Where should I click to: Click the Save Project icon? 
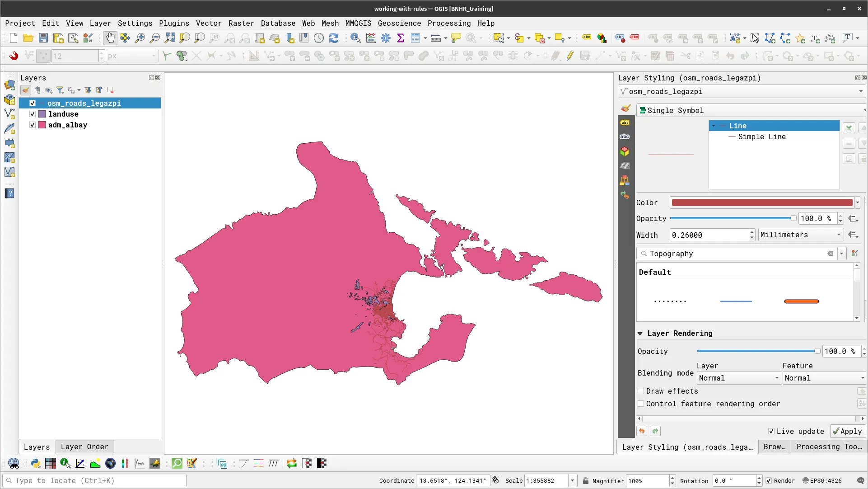click(x=43, y=38)
